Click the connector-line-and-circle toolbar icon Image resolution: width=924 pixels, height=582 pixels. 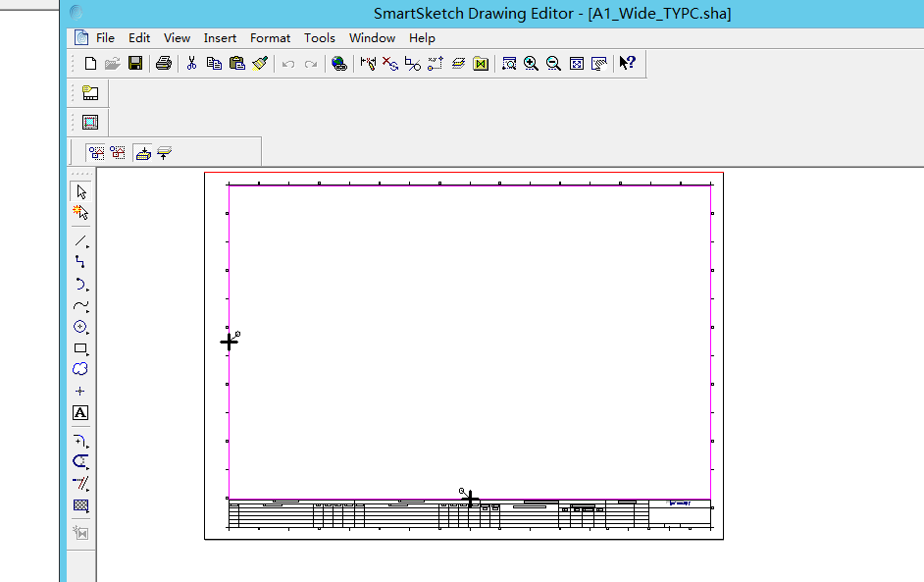[413, 63]
